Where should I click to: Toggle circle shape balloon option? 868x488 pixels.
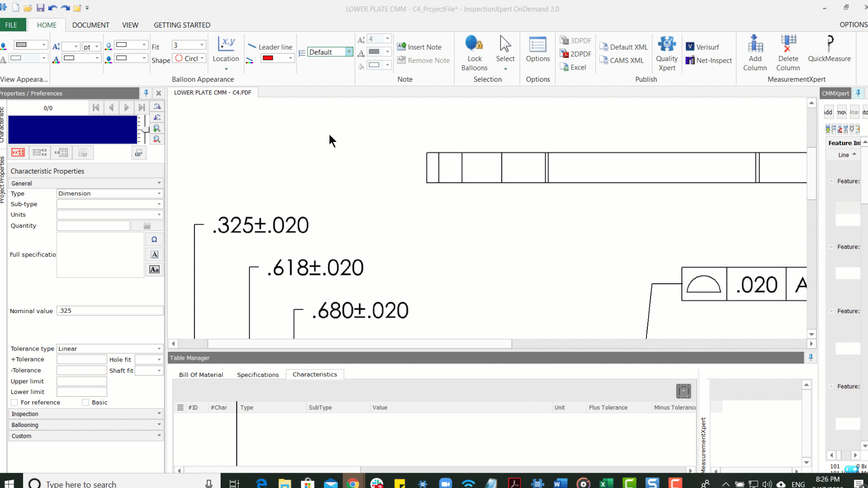189,58
